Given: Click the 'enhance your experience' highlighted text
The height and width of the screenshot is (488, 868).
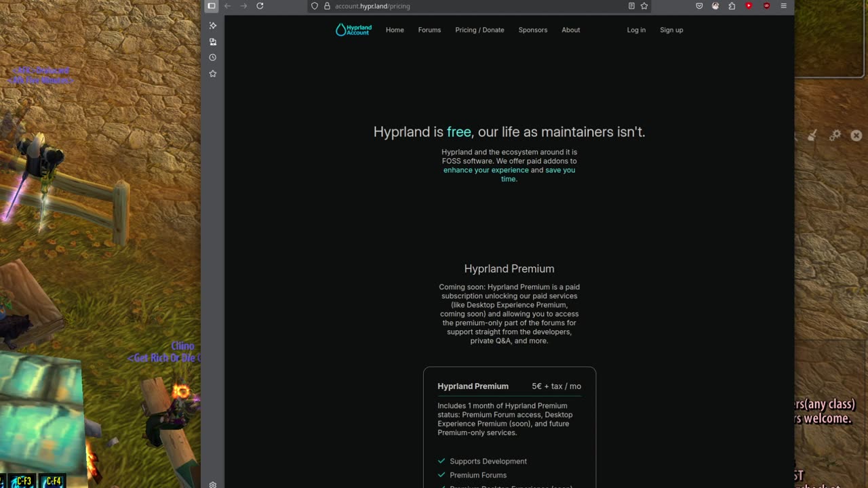Looking at the screenshot, I should (486, 170).
